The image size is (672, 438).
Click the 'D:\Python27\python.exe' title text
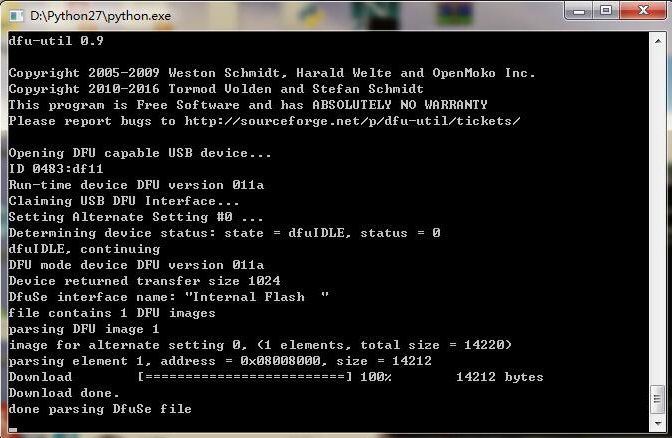[x=100, y=16]
